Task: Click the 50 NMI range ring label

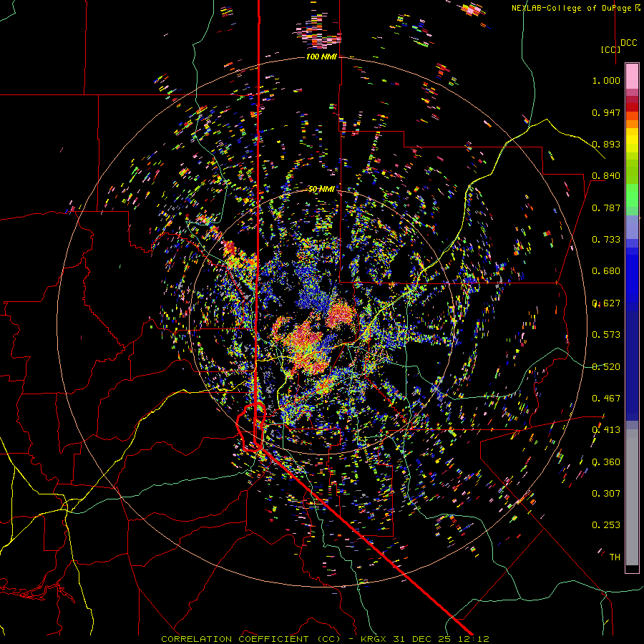Action: pos(321,189)
